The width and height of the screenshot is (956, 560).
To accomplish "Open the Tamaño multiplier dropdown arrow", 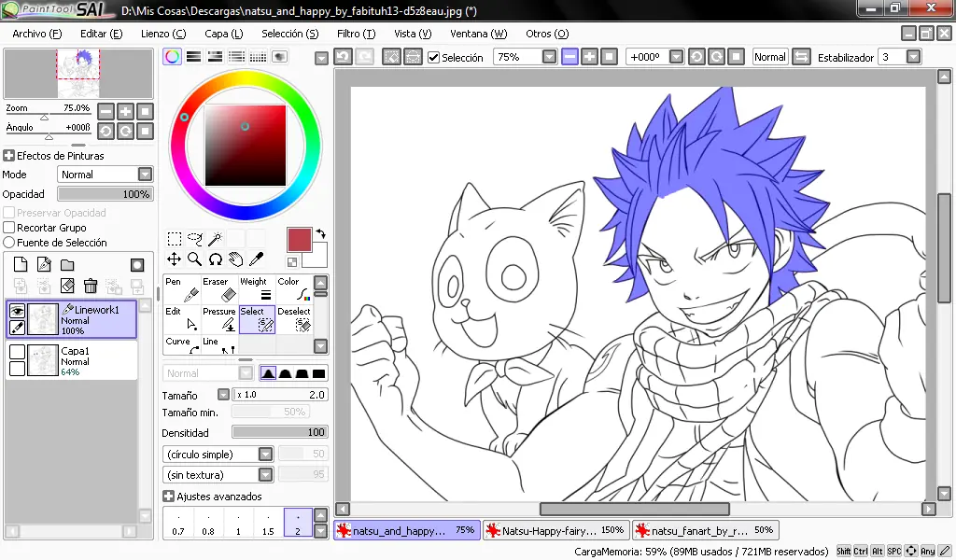I will pyautogui.click(x=223, y=394).
